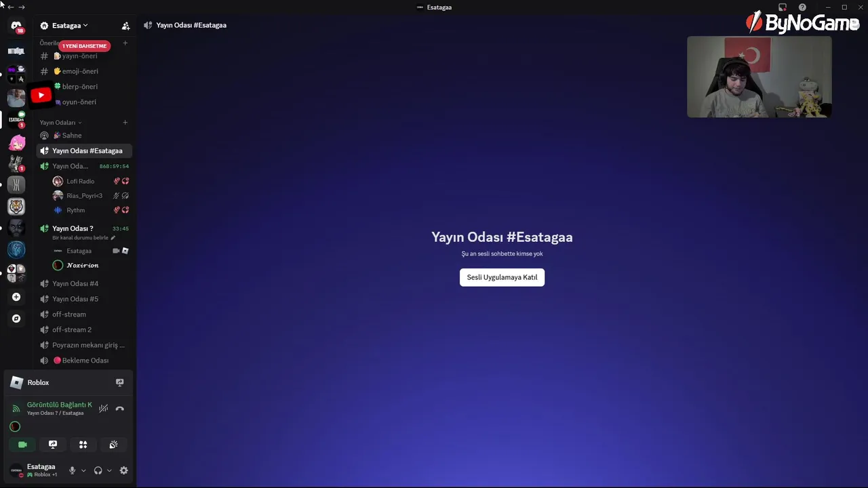This screenshot has height=488, width=868.
Task: Select the dark bearded face server
Action: 16,228
